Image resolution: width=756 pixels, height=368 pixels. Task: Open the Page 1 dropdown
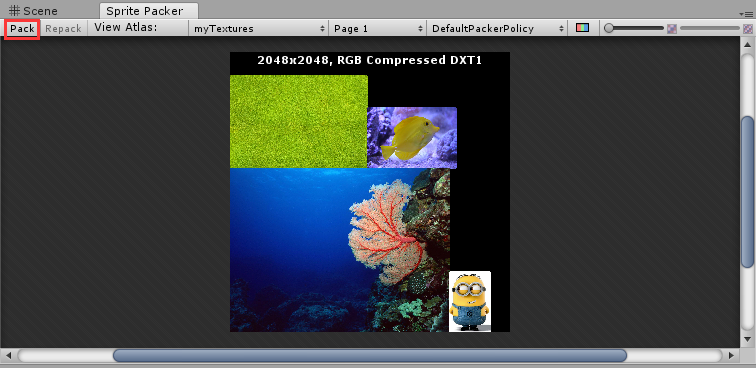click(x=378, y=29)
